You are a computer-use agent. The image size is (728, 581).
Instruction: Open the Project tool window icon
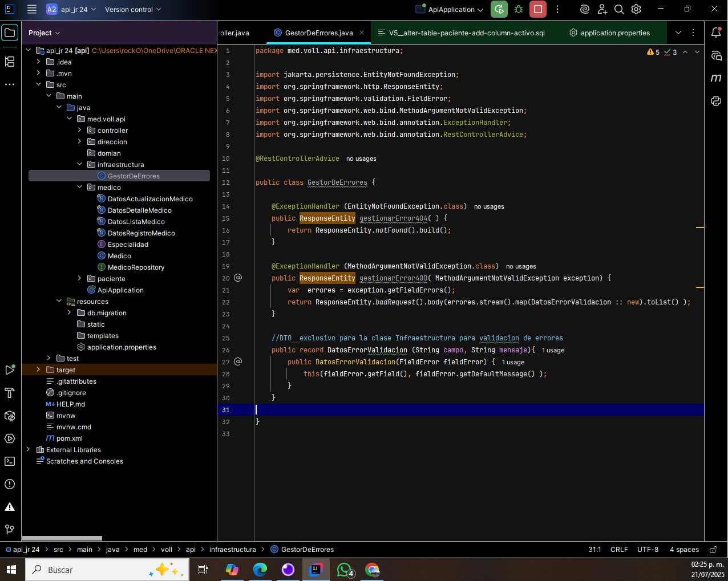10,32
